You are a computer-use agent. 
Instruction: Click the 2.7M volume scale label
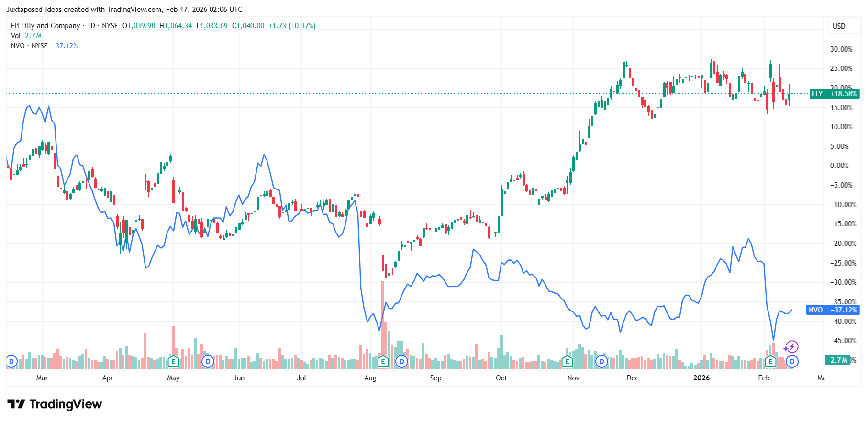tap(838, 360)
